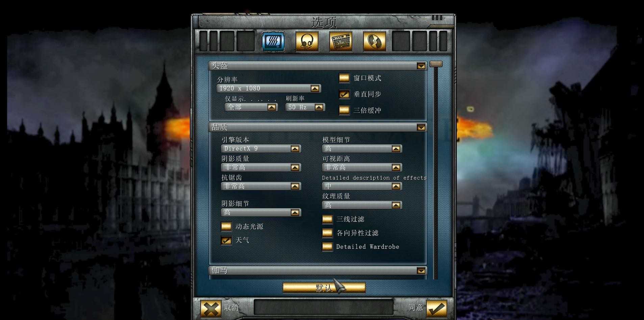Viewport: 644px width, 320px height.
Task: Enable the 窗口模式 checkbox
Action: [344, 78]
